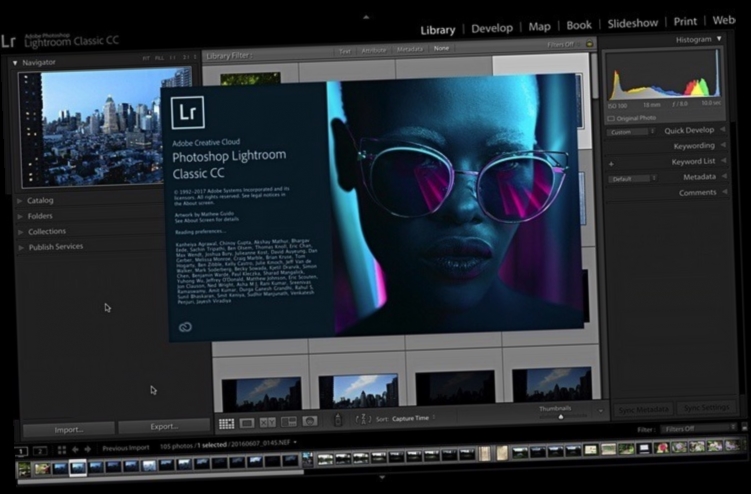Switch to Loupe view icon
Screen dimensions: 751x494
click(247, 423)
